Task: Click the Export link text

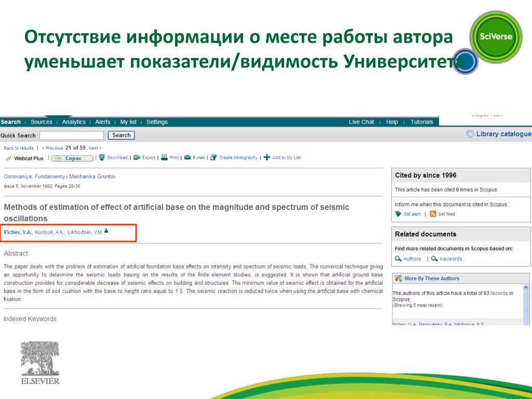Action: [149, 157]
